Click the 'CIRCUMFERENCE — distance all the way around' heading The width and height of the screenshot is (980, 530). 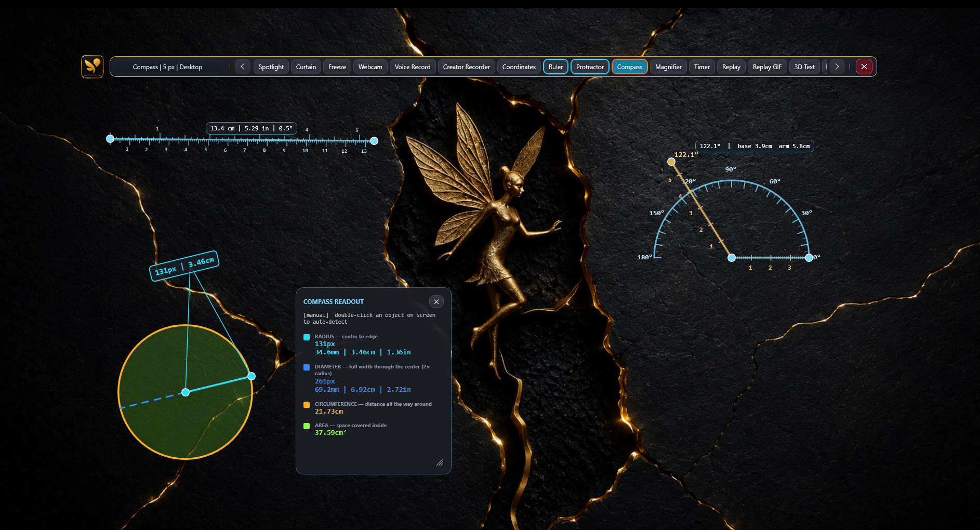pos(373,404)
